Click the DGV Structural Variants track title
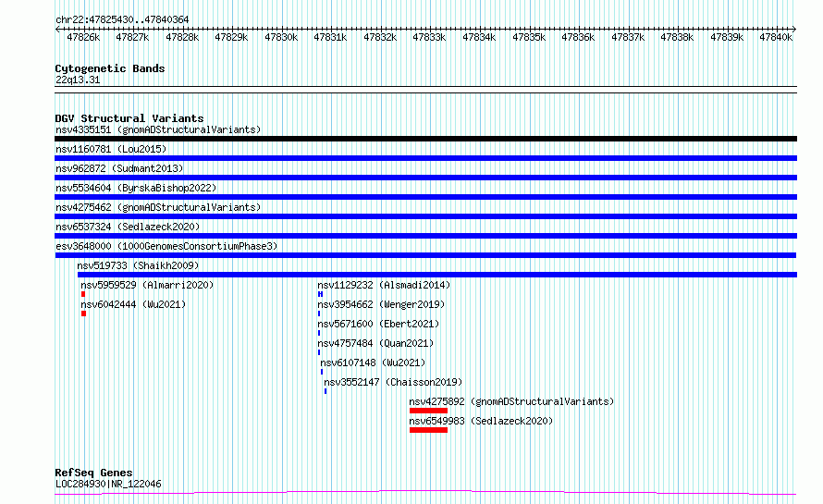Viewport: 823px width, 504px height. 129,118
